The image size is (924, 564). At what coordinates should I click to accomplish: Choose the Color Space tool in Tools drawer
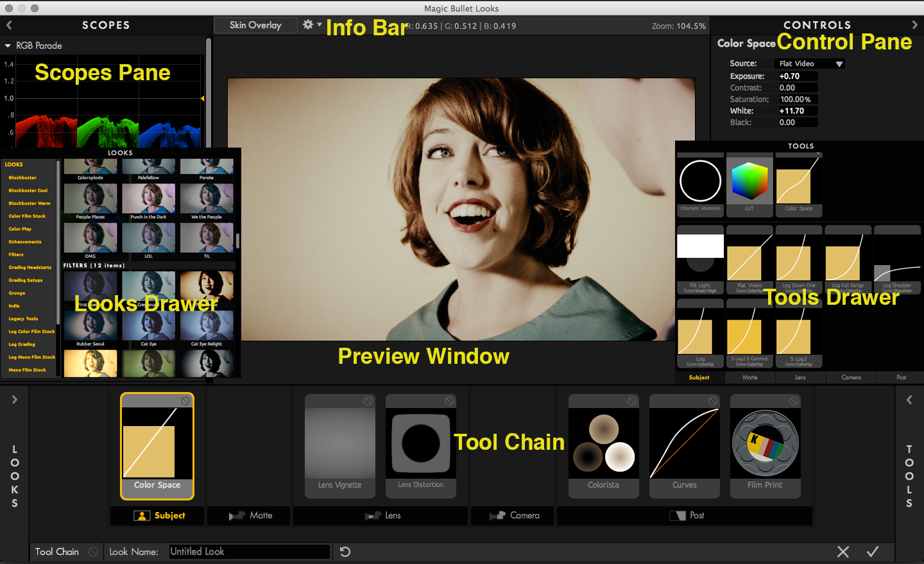pyautogui.click(x=799, y=185)
